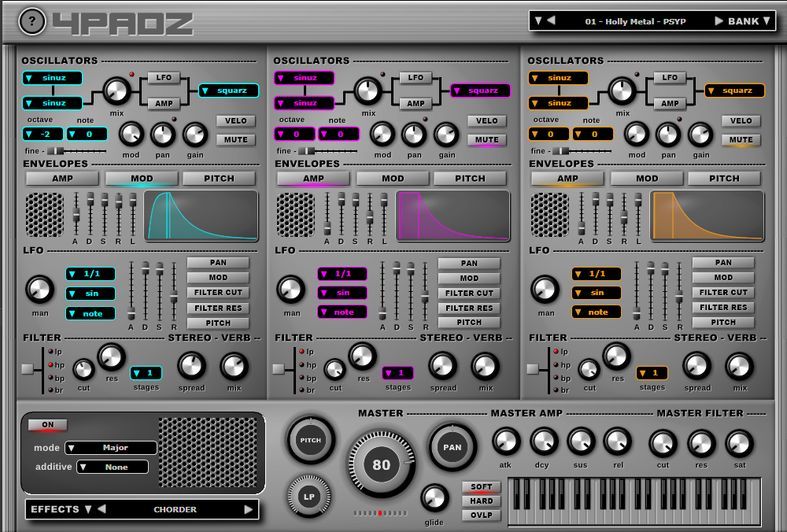
Task: Switch first pad envelope to AMP tab
Action: tap(62, 178)
